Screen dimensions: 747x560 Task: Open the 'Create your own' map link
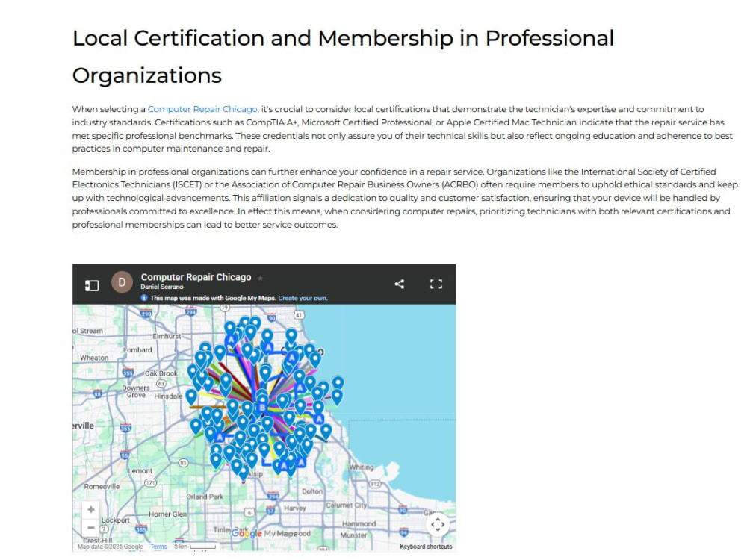303,298
